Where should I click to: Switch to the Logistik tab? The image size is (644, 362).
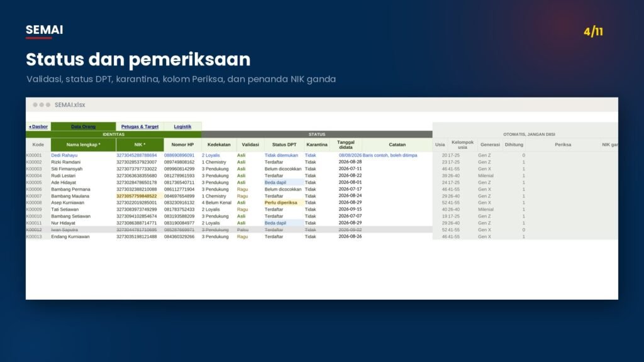tap(182, 126)
